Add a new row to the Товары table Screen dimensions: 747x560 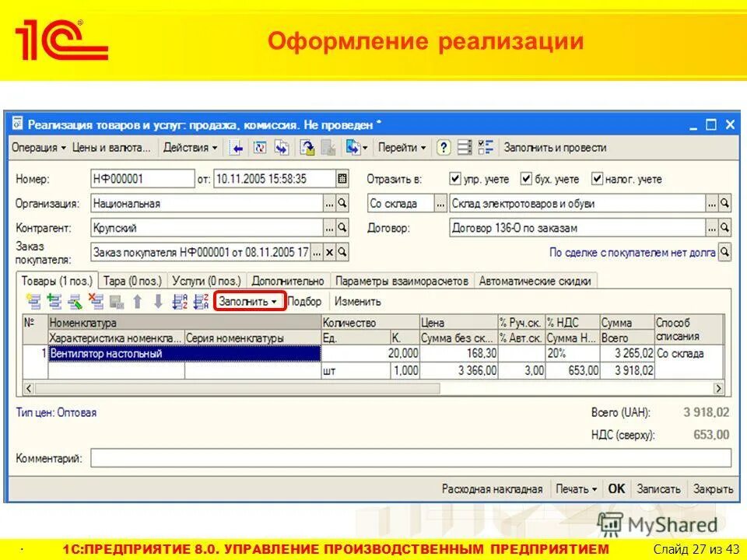(33, 302)
